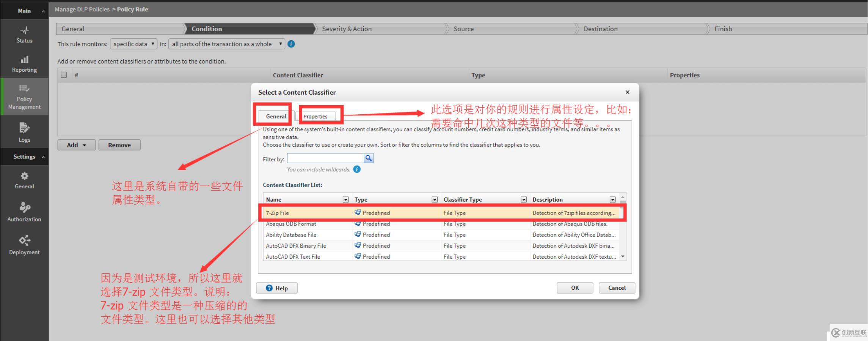Click the OK button

tap(575, 288)
